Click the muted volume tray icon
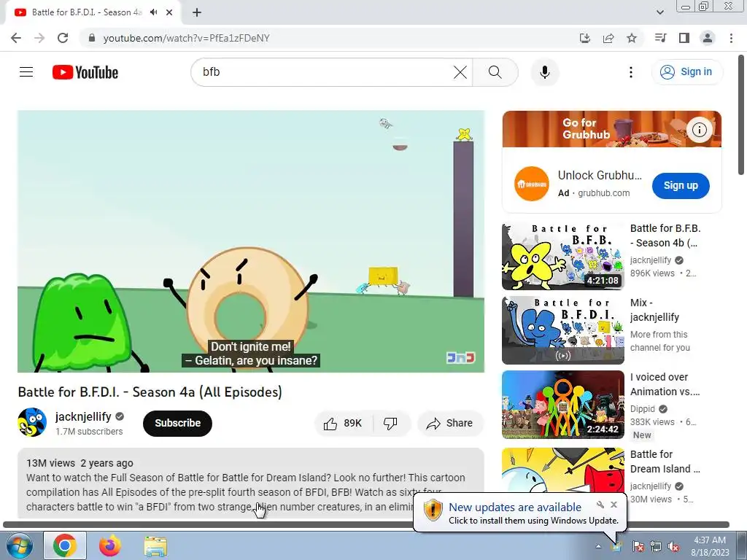 pos(673,547)
